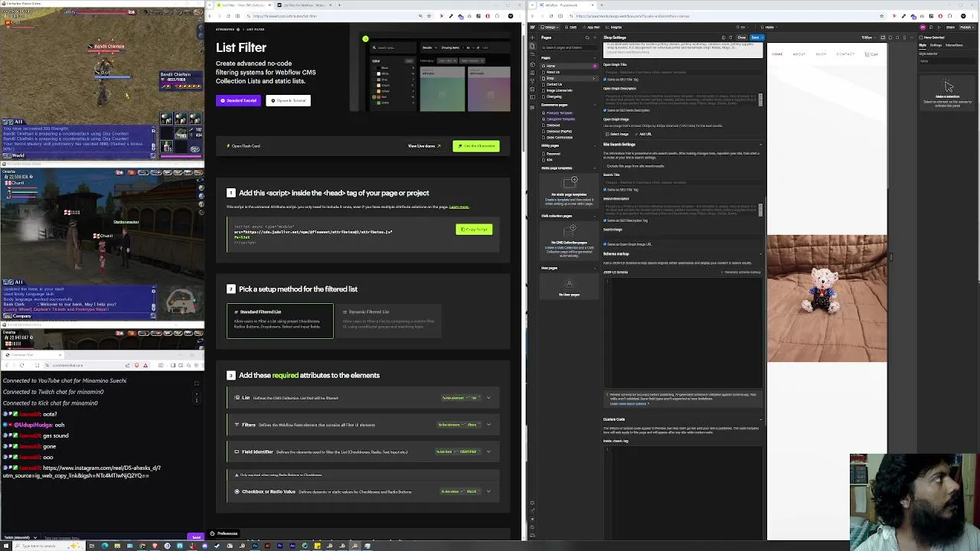Image resolution: width=980 pixels, height=551 pixels.
Task: Toggle Search Title Same as SEO Title Tag
Action: coord(605,190)
